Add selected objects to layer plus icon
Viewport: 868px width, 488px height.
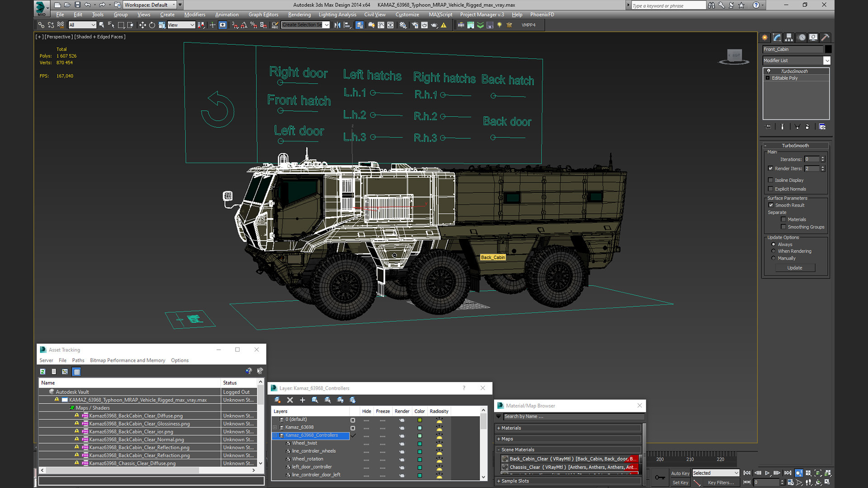pyautogui.click(x=302, y=400)
